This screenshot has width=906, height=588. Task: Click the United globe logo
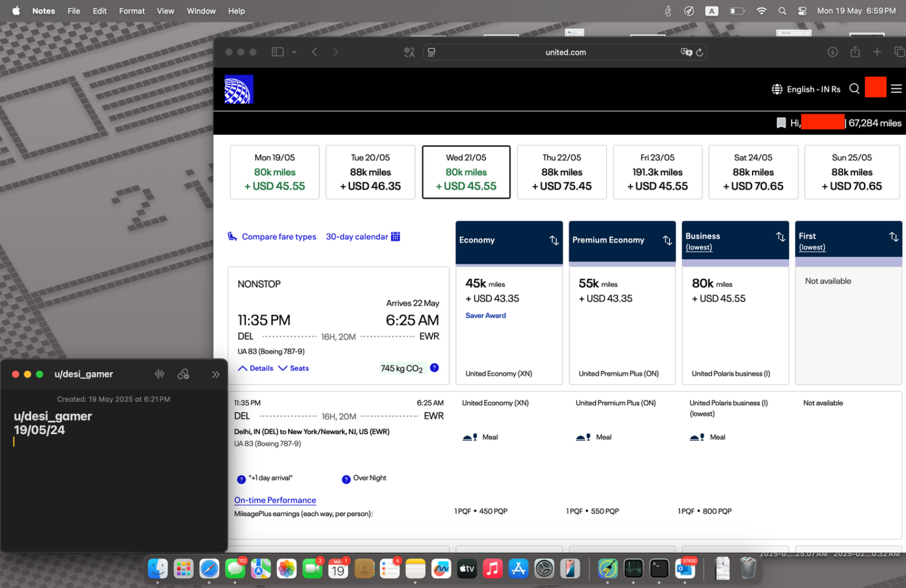pos(238,89)
